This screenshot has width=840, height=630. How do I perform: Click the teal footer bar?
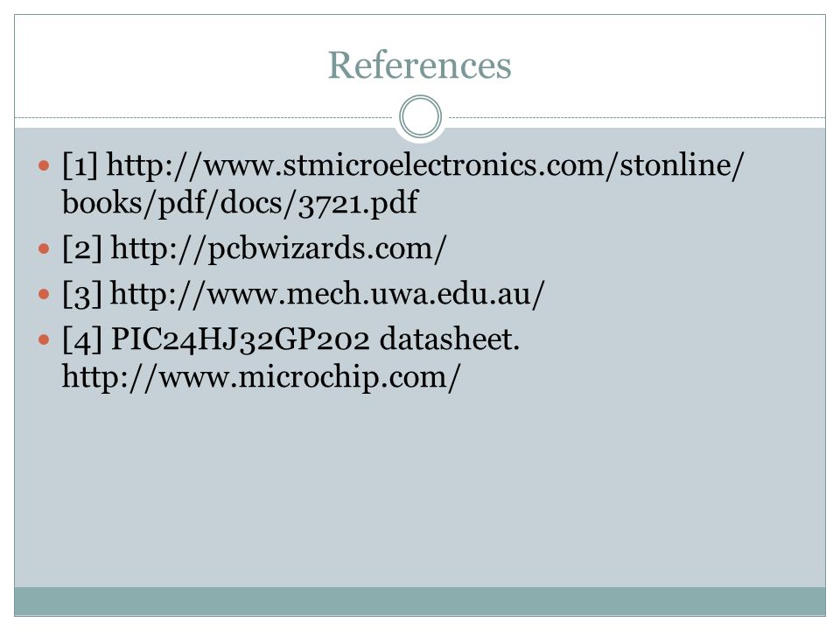420,601
